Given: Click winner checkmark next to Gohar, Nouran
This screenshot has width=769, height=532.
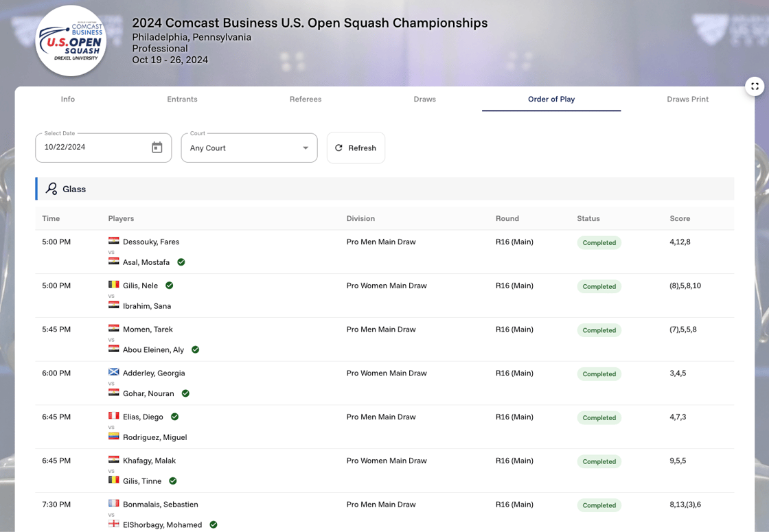Looking at the screenshot, I should click(x=185, y=393).
